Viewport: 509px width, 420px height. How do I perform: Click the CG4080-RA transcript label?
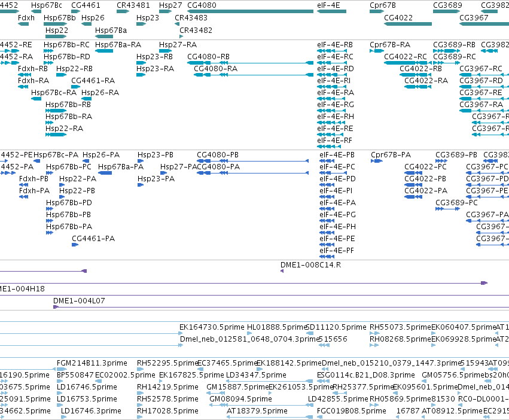215,69
